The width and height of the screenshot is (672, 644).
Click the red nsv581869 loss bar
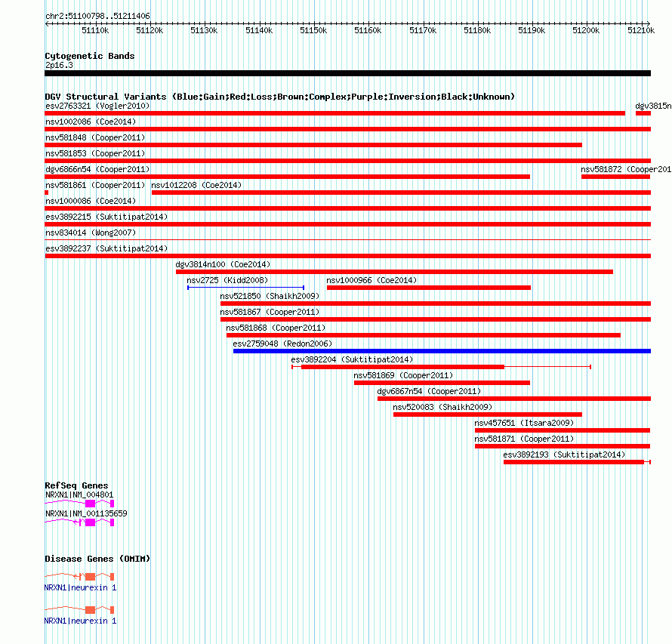pos(442,383)
